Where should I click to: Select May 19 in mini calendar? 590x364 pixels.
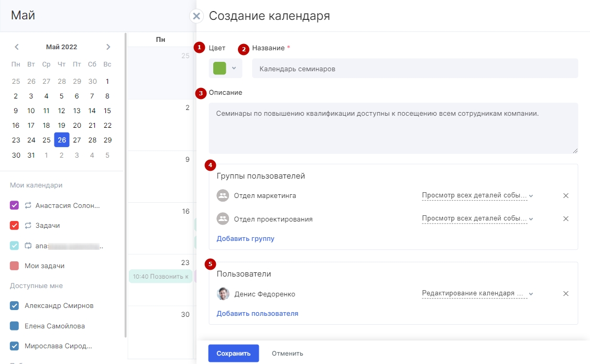point(62,125)
